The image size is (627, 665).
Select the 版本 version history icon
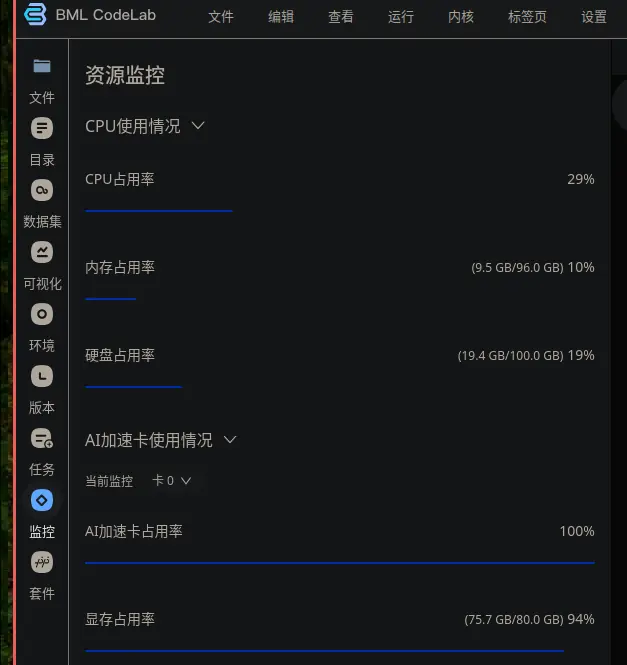pos(42,376)
